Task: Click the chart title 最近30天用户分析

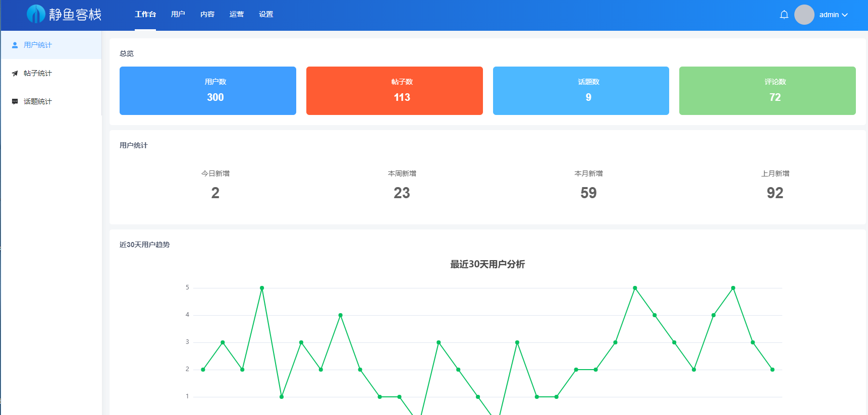Action: [487, 264]
